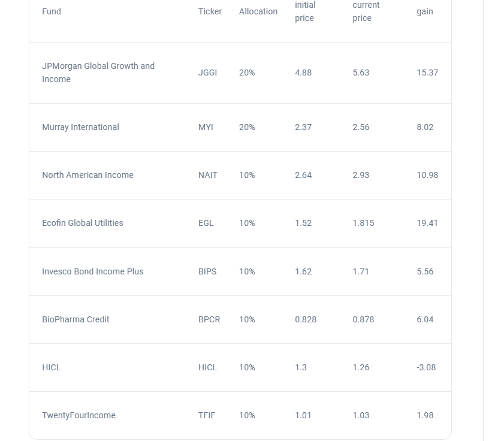
Task: Select the Ecofin Global Utilities fund name
Action: coord(83,223)
